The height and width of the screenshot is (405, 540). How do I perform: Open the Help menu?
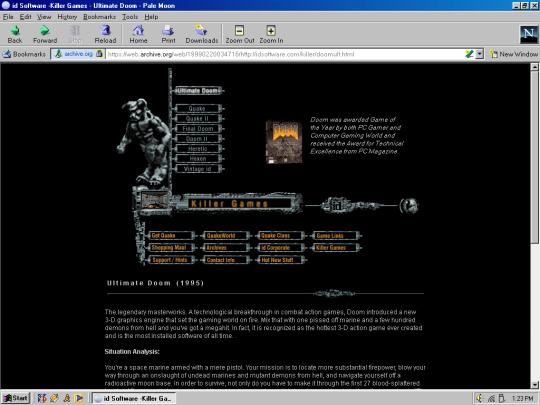coord(151,17)
